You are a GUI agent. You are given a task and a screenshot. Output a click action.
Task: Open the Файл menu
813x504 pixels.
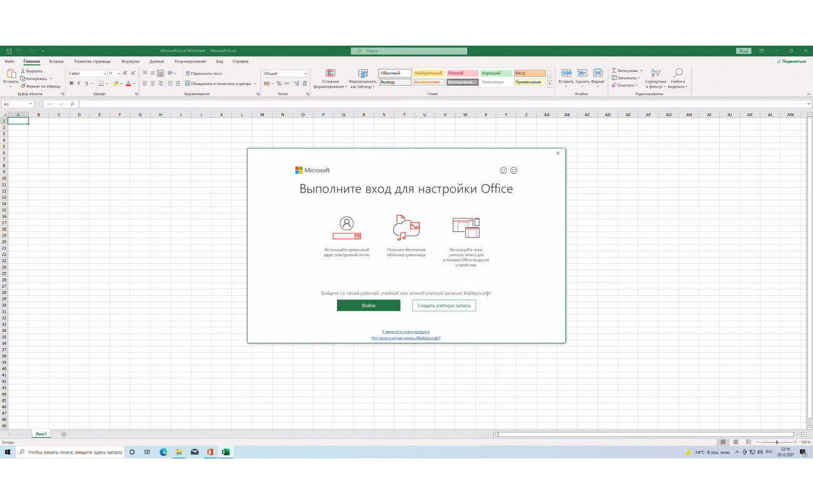click(x=9, y=61)
